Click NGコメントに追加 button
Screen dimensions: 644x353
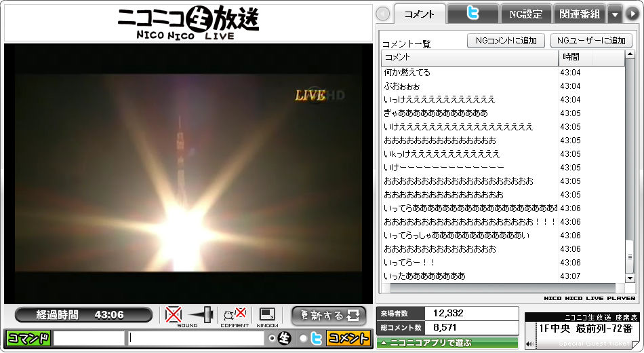pos(506,40)
